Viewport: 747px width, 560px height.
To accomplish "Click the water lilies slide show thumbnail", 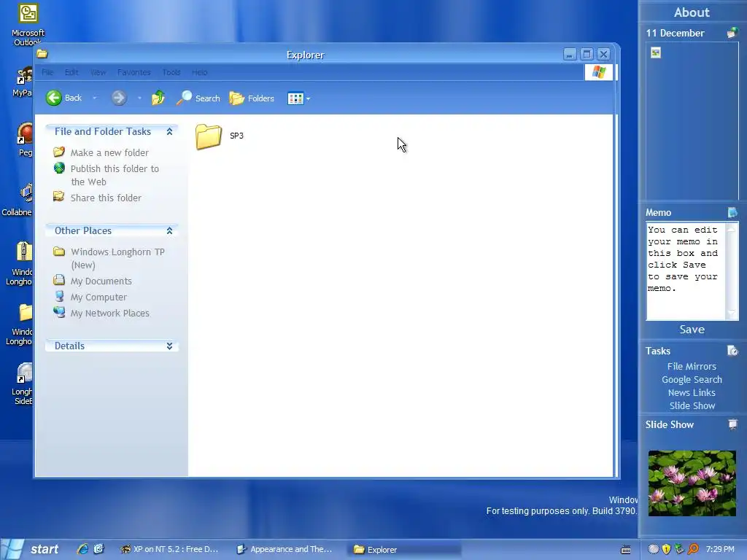I will point(692,483).
